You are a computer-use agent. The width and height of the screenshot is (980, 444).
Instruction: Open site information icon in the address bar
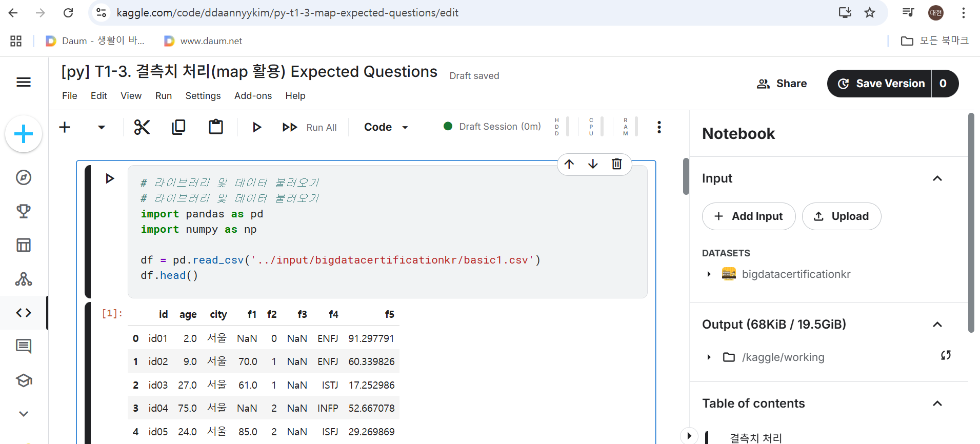[x=102, y=13]
